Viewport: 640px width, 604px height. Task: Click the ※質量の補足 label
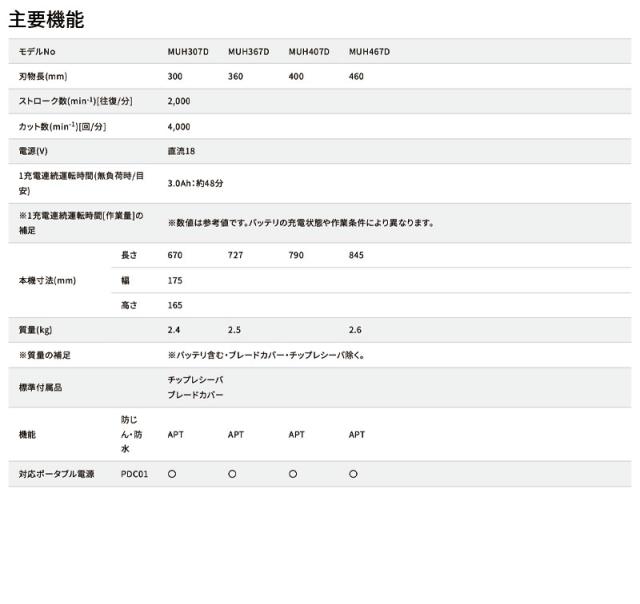pos(44,355)
